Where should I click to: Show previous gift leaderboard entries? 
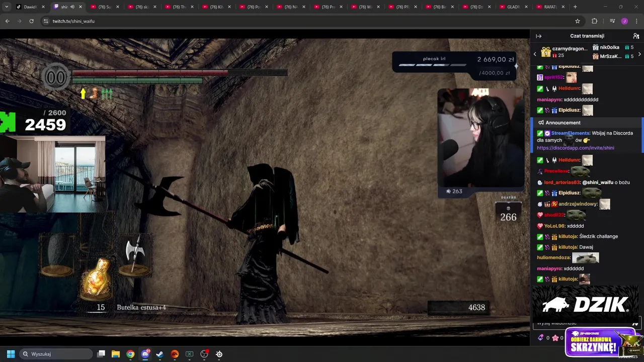pos(535,54)
